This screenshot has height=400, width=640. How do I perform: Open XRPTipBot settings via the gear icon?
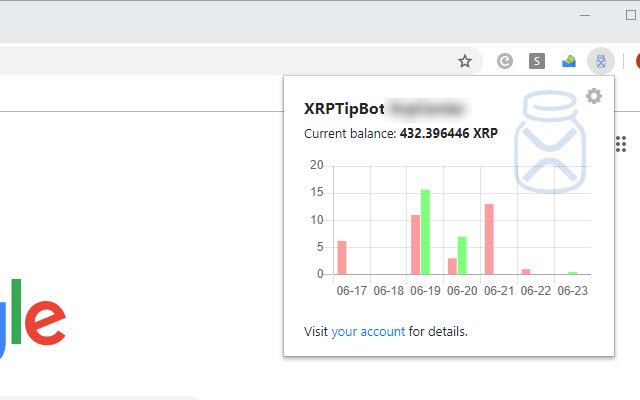[x=593, y=96]
